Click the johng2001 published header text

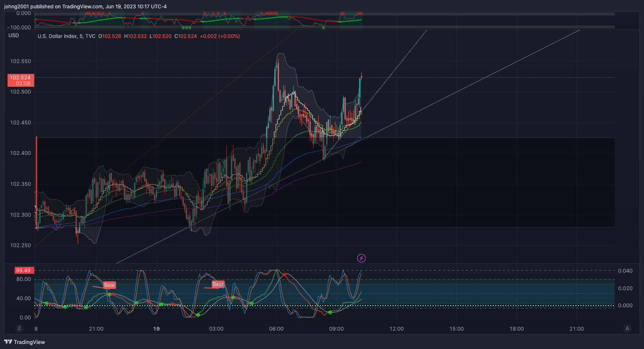[x=85, y=7]
